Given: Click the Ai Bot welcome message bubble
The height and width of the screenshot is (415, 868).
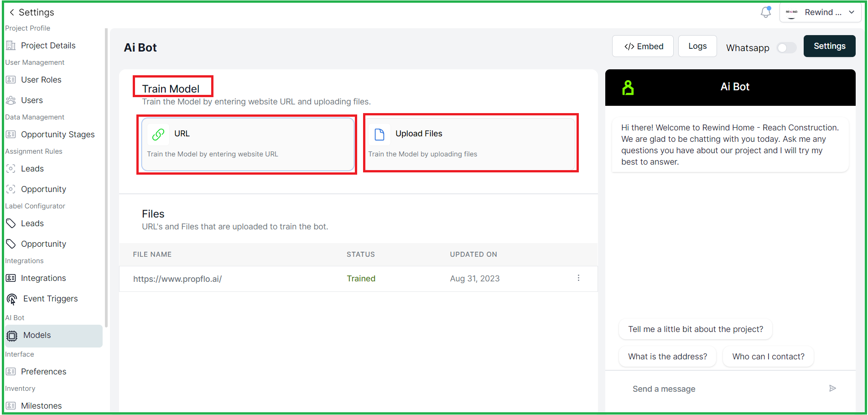Looking at the screenshot, I should [730, 145].
